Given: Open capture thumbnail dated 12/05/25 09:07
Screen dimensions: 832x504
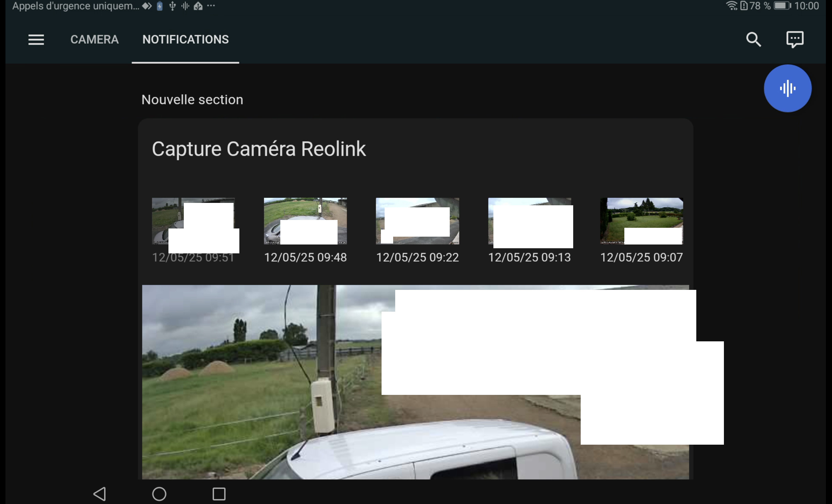Looking at the screenshot, I should click(x=642, y=221).
